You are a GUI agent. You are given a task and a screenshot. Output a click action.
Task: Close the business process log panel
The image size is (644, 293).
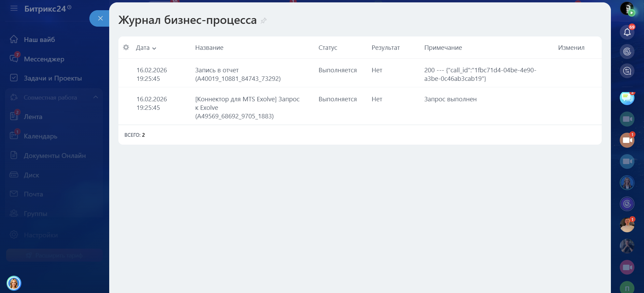[100, 18]
